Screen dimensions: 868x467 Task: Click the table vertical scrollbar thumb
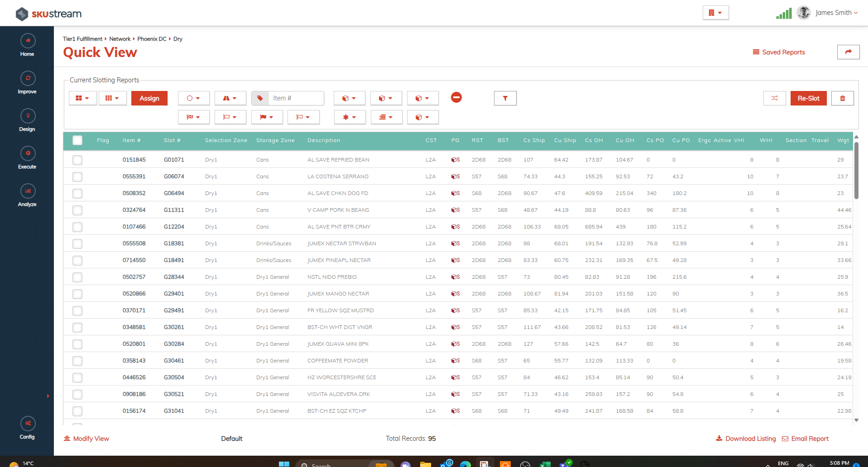click(x=856, y=171)
